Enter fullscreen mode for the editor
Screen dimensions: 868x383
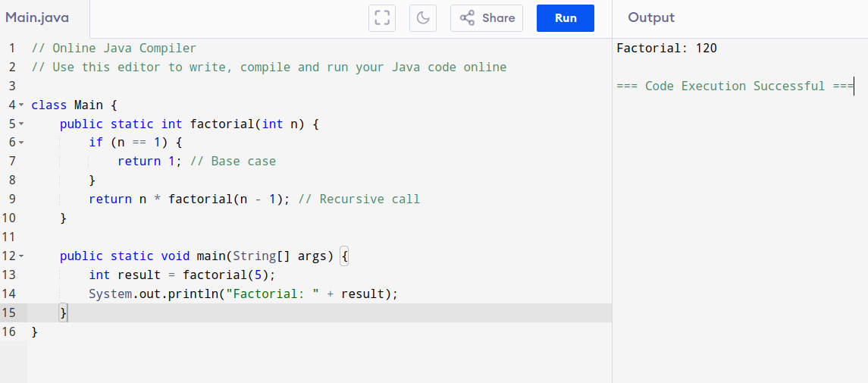[383, 18]
